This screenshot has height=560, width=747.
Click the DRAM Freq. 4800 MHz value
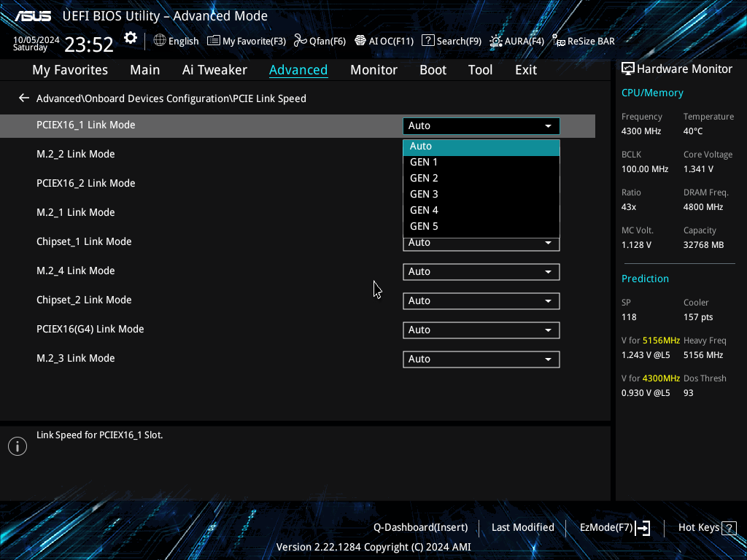coord(703,207)
